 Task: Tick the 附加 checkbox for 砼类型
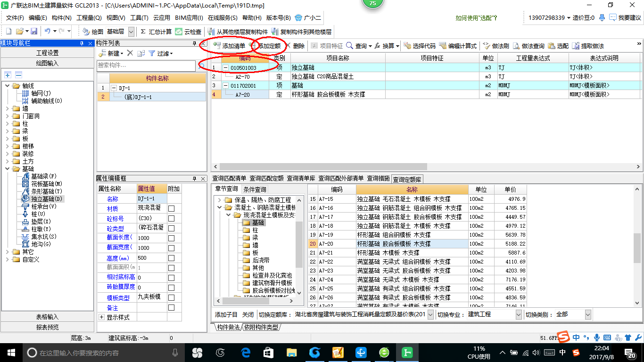[x=172, y=228]
